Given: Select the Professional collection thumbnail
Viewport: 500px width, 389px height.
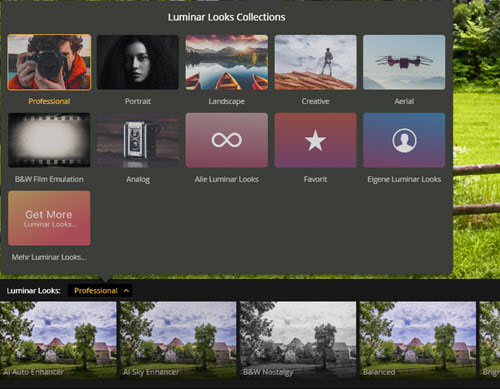Looking at the screenshot, I should [x=49, y=62].
